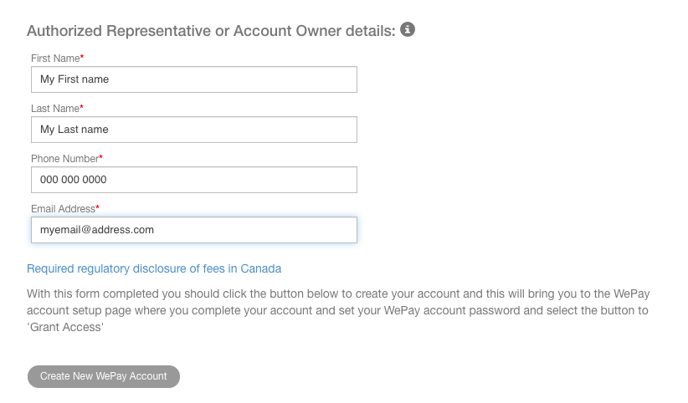Image resolution: width=688 pixels, height=403 pixels.
Task: Click the Email Address input field
Action: pyautogui.click(x=193, y=229)
